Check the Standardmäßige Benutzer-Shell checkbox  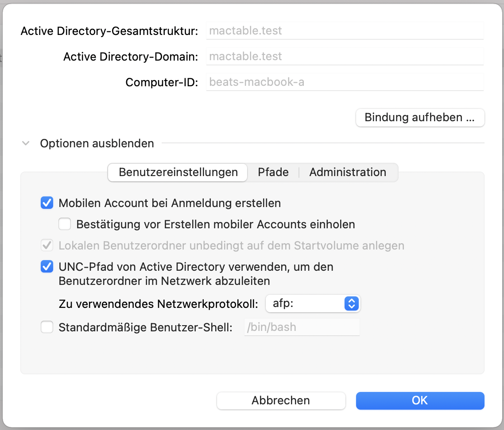tap(47, 327)
